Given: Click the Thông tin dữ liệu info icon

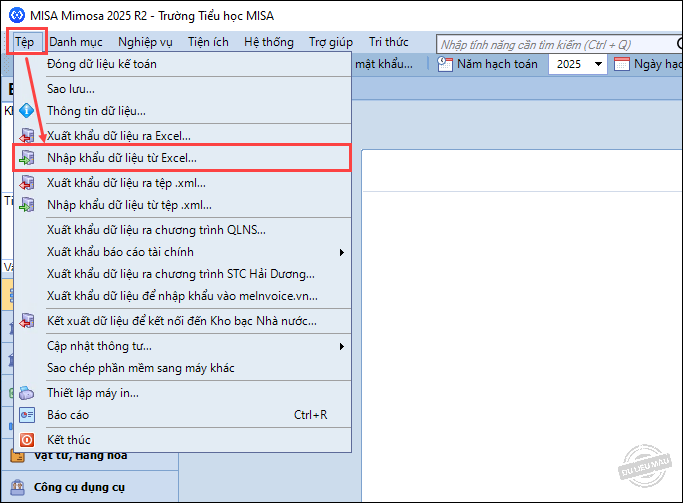Looking at the screenshot, I should tap(27, 111).
